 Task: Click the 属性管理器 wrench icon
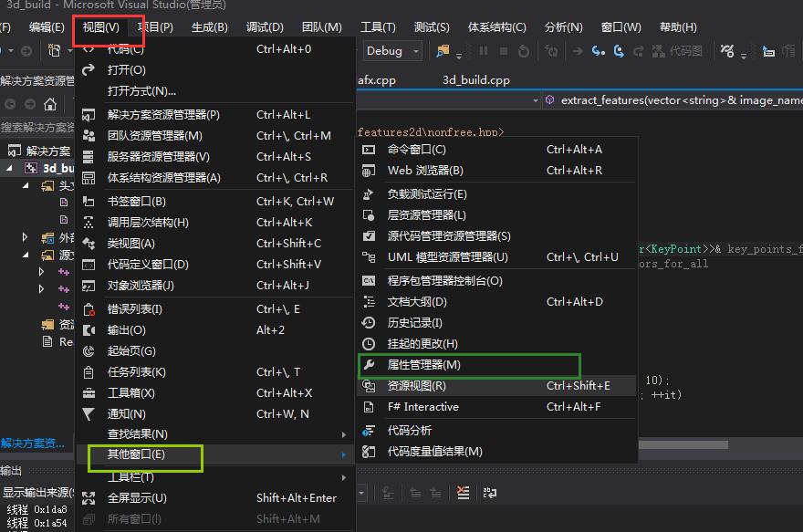(x=369, y=365)
